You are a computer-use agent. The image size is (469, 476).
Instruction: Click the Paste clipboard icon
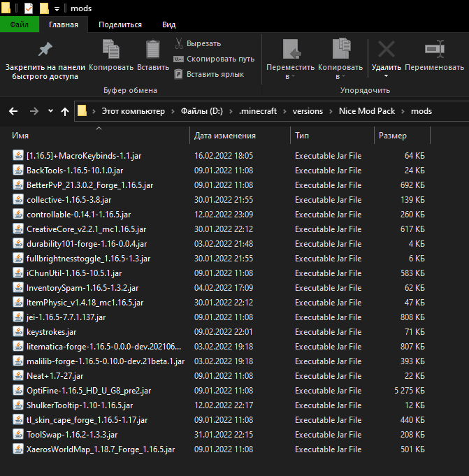(x=152, y=48)
